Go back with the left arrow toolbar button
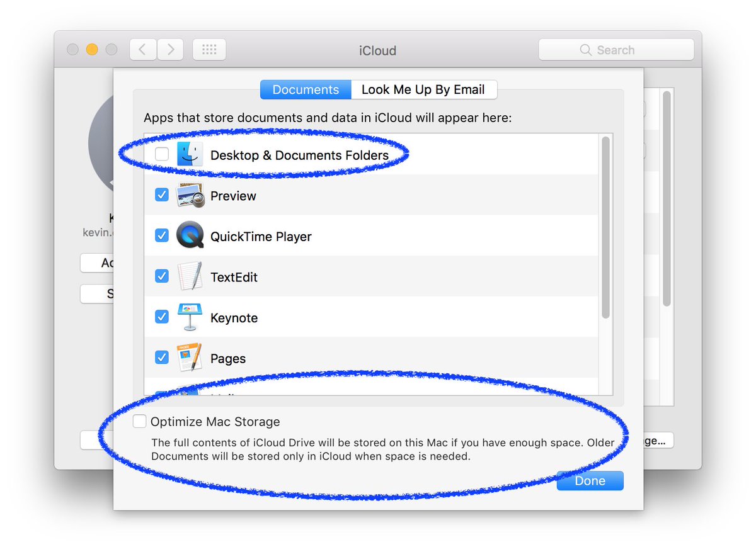The width and height of the screenshot is (756, 547). coord(143,50)
